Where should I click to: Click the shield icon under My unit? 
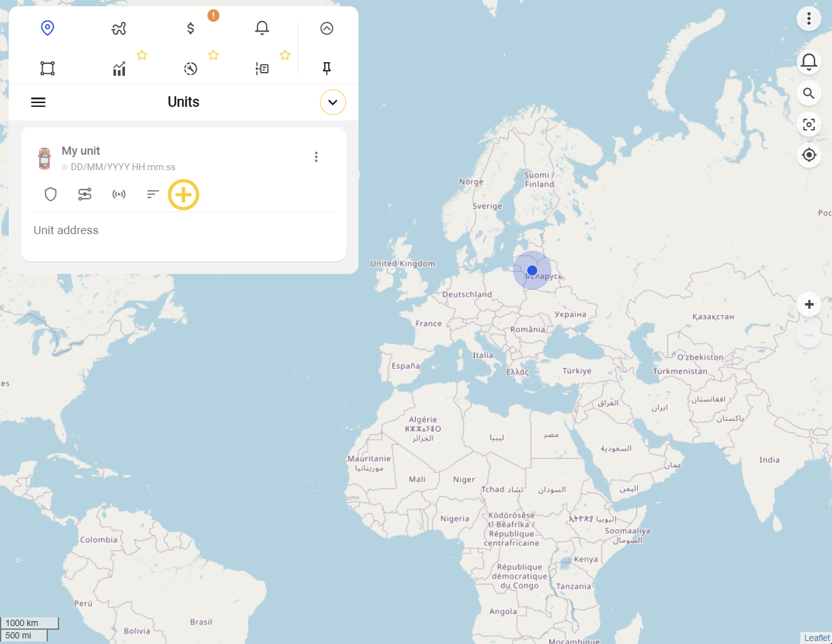51,194
